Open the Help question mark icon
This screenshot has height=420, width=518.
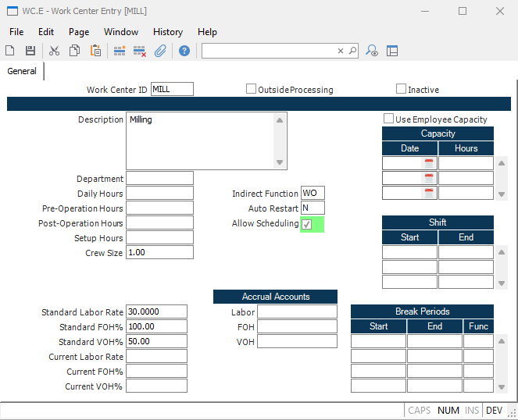[184, 51]
